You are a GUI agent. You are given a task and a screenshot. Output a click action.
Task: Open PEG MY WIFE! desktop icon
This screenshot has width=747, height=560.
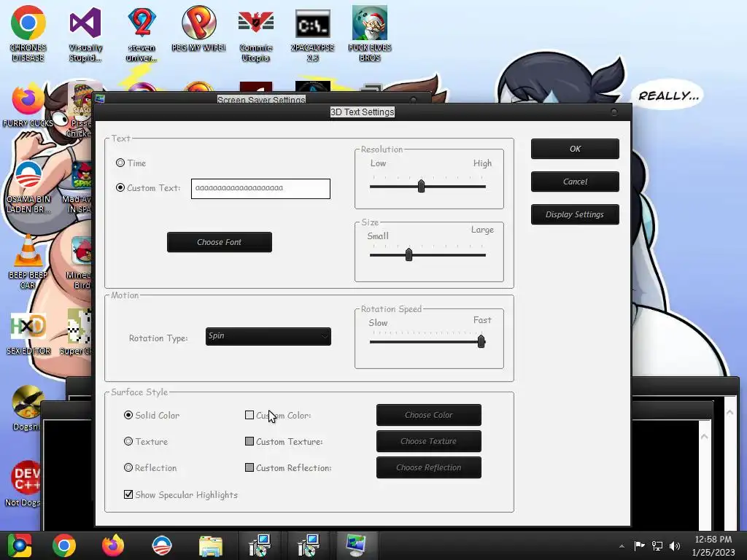[198, 28]
